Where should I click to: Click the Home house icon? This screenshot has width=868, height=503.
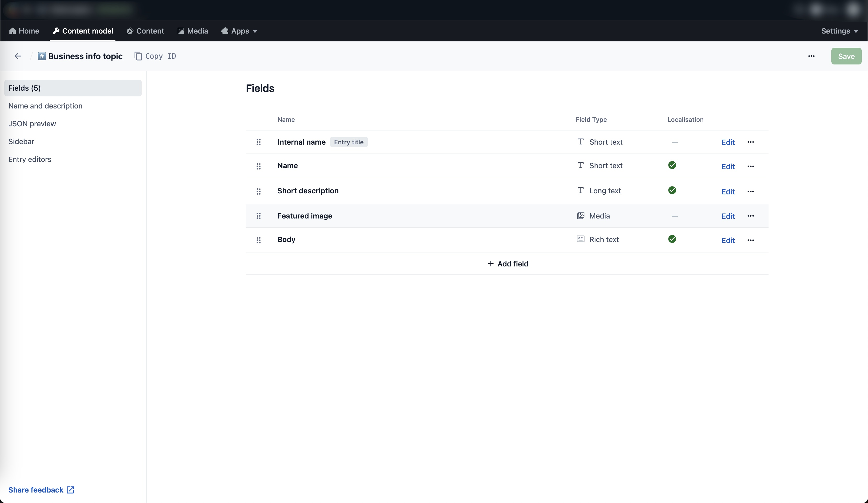click(12, 31)
